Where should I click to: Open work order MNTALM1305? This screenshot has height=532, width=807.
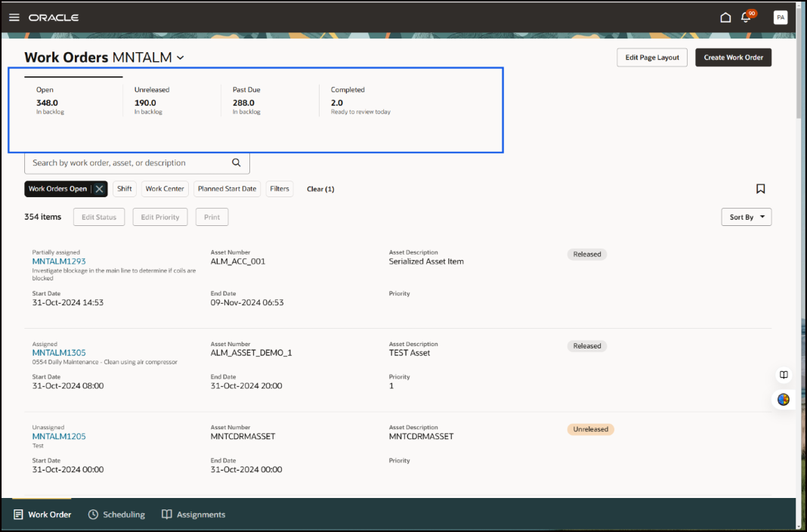(x=59, y=353)
